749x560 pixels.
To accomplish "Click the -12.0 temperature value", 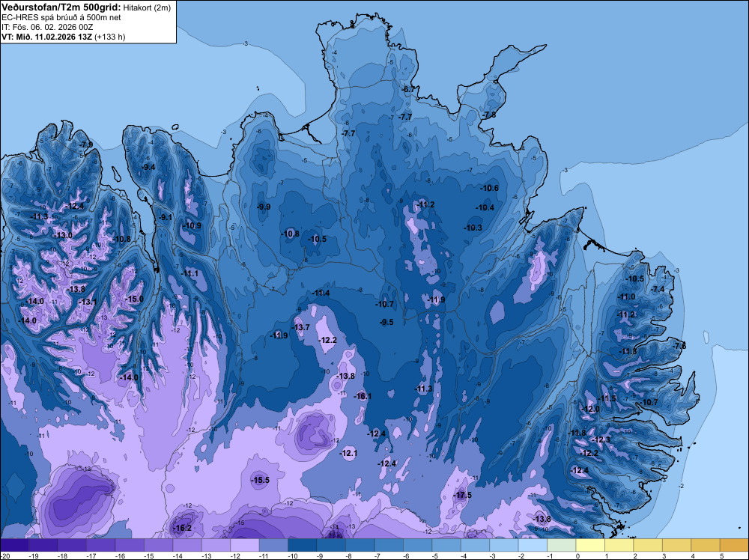I will click(590, 409).
